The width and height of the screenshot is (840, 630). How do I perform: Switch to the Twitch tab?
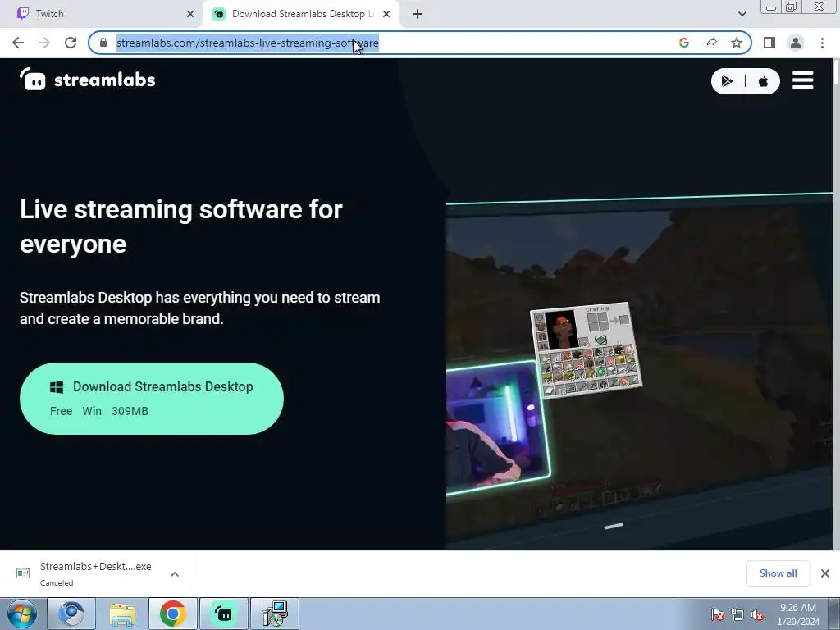point(102,14)
